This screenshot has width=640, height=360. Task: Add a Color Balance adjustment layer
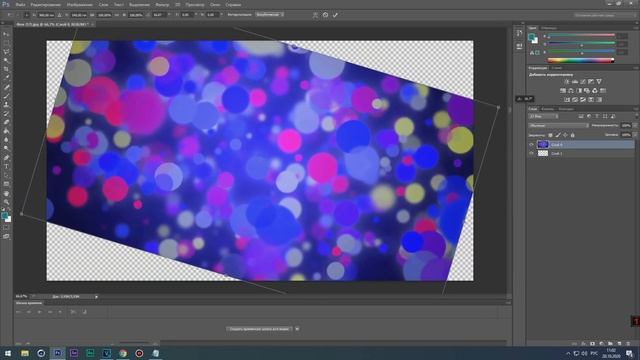coord(571,91)
